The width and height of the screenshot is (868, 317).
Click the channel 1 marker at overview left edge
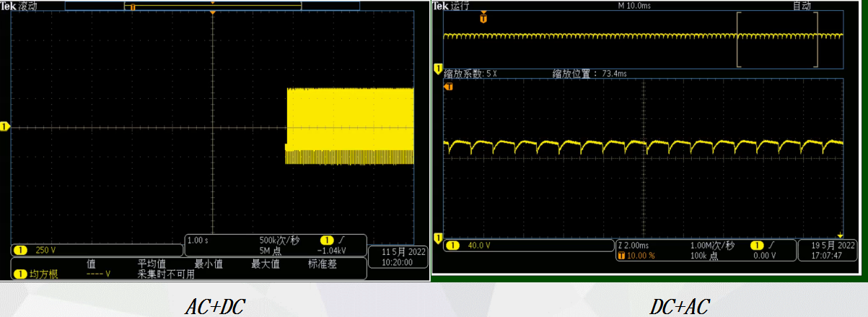tap(437, 69)
